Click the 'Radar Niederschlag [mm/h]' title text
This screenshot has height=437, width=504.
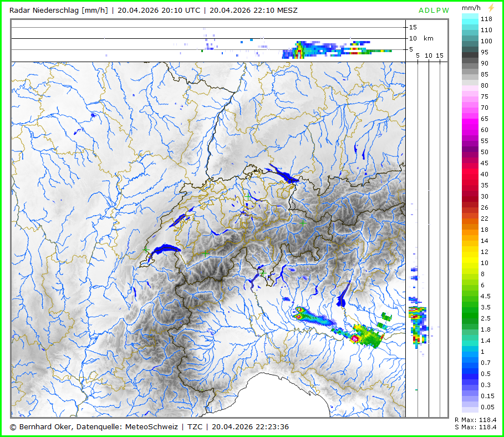[59, 10]
